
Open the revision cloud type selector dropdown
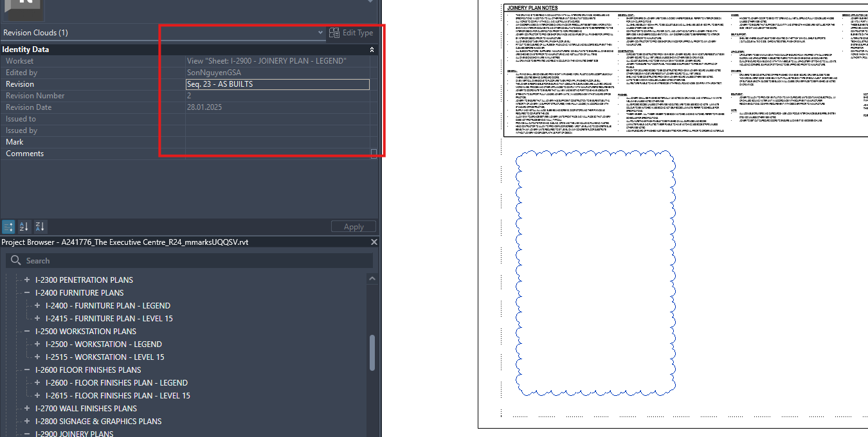pyautogui.click(x=320, y=33)
